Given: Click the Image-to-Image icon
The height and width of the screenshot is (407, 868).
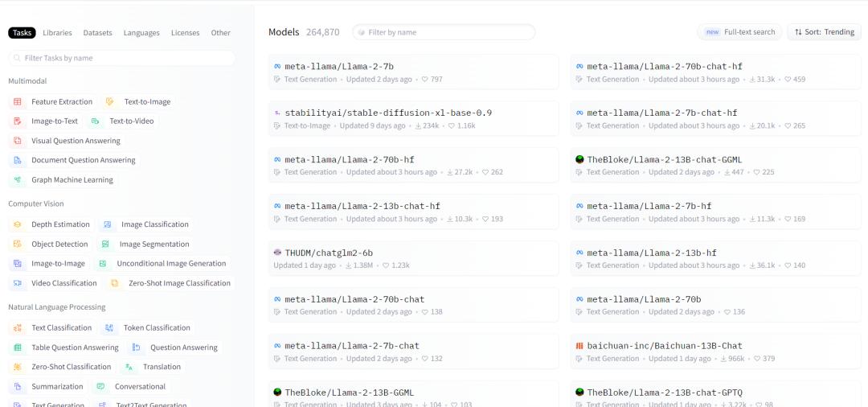Looking at the screenshot, I should coord(18,264).
